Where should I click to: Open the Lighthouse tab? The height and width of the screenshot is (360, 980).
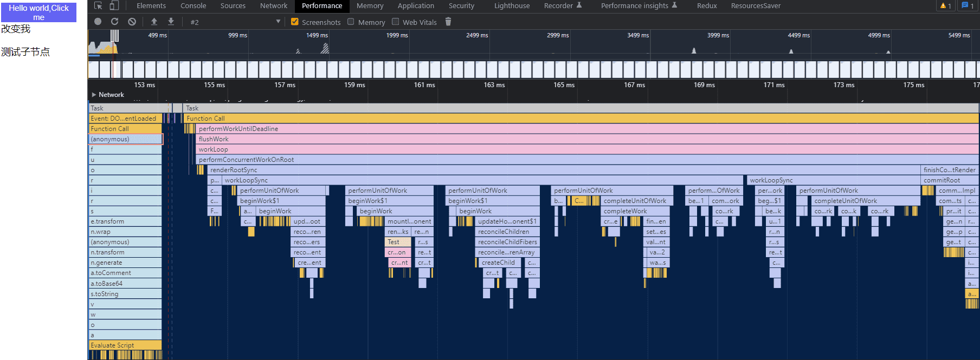pos(512,6)
